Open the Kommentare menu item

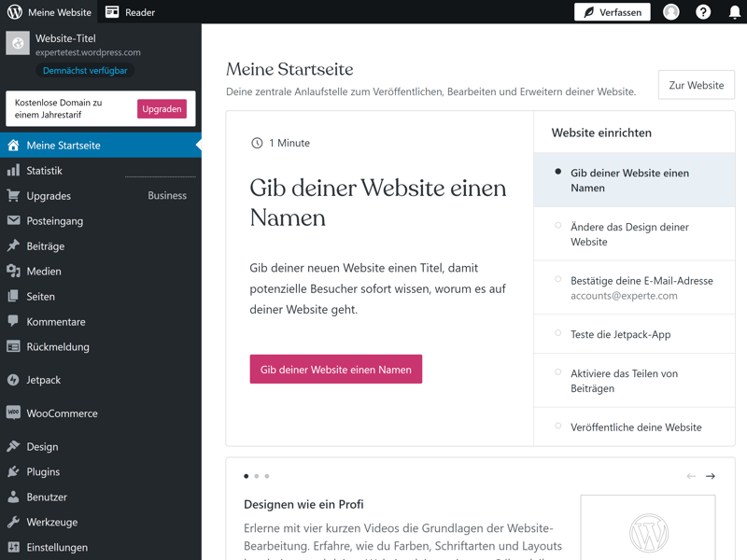(101, 321)
